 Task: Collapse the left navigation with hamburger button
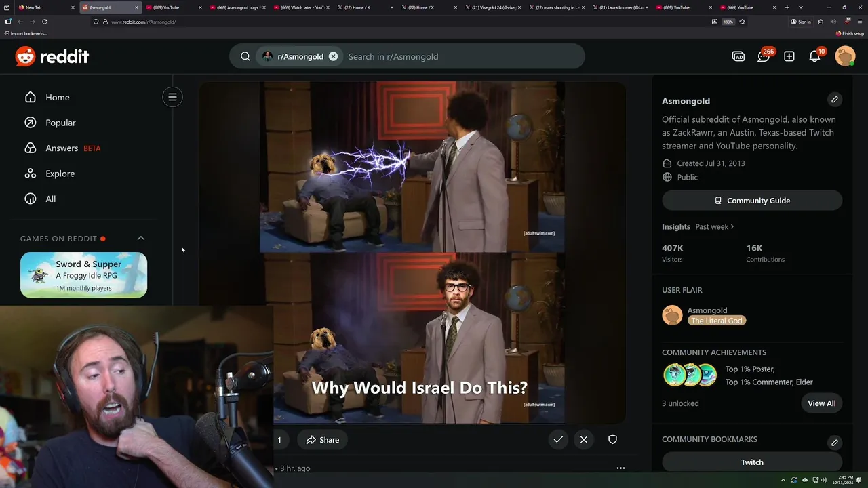tap(172, 97)
